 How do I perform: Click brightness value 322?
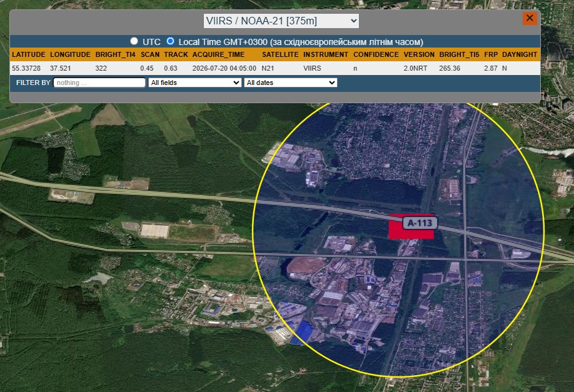pos(101,68)
